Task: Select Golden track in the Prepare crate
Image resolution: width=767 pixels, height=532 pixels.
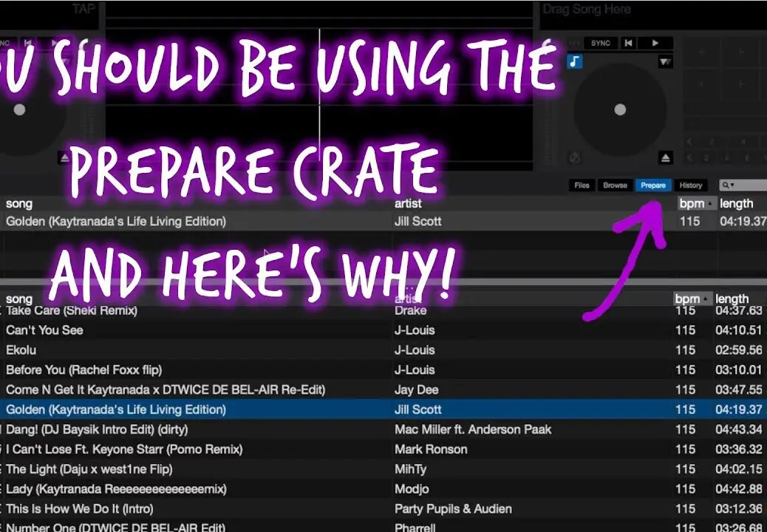Action: tap(116, 222)
